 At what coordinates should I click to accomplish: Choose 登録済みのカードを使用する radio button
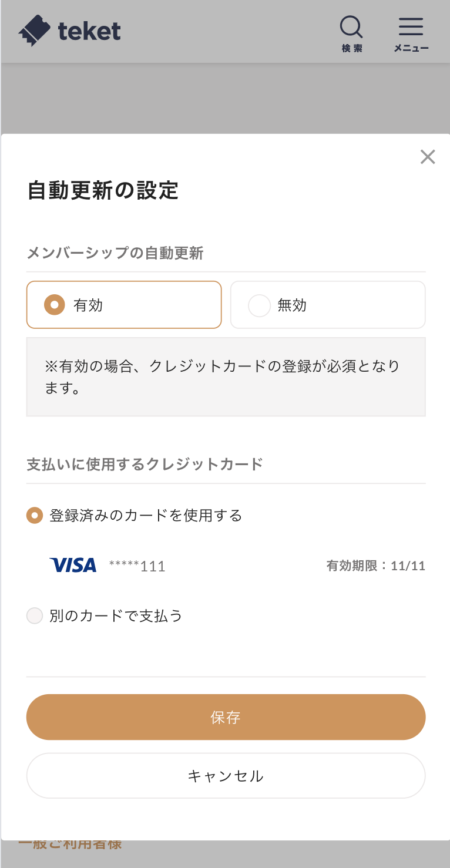(35, 516)
